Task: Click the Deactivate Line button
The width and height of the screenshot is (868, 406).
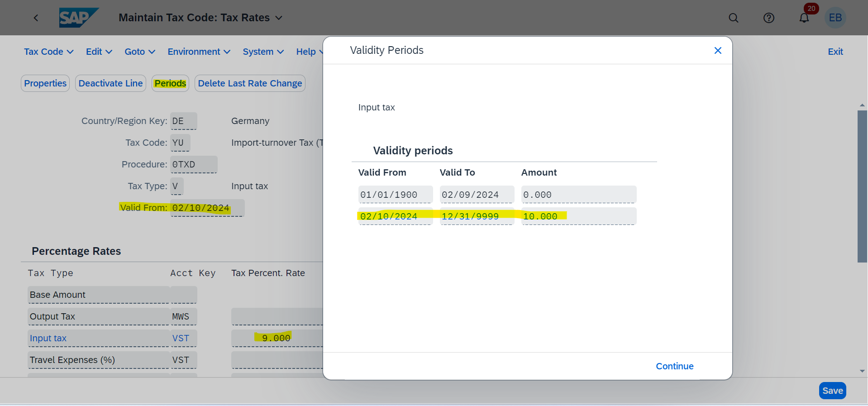Action: (x=110, y=83)
